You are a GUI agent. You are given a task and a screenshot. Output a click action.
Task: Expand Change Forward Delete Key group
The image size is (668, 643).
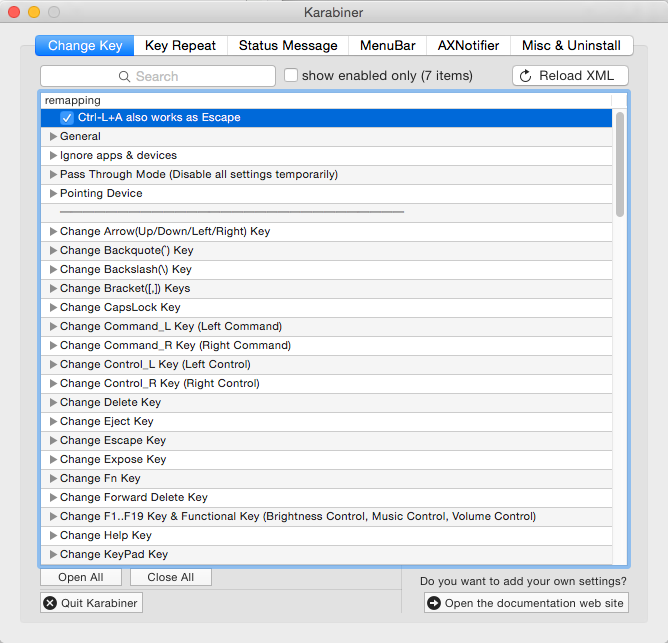point(53,497)
